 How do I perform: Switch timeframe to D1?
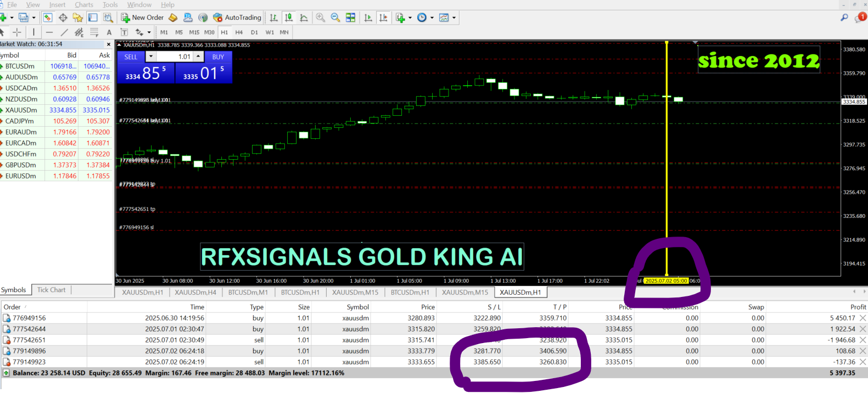[x=254, y=32]
